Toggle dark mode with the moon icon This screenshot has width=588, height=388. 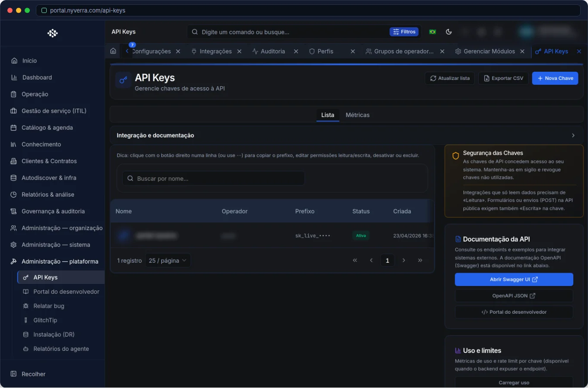[449, 32]
